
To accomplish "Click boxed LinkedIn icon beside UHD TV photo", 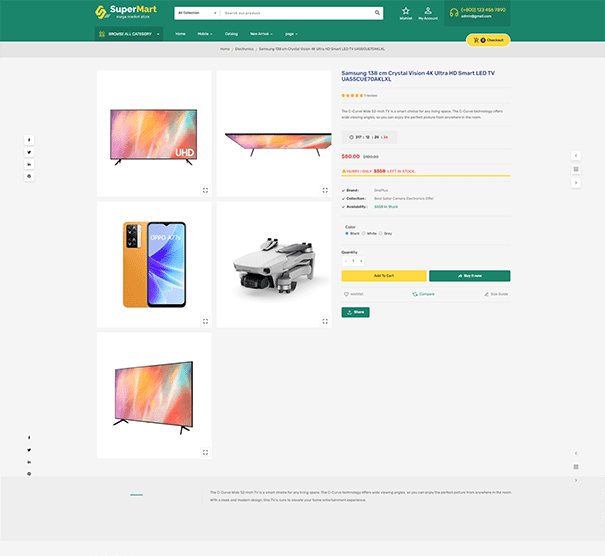I will (29, 164).
